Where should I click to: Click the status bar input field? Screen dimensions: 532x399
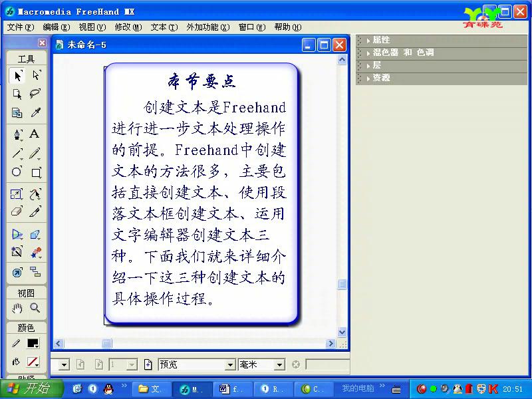click(x=327, y=364)
